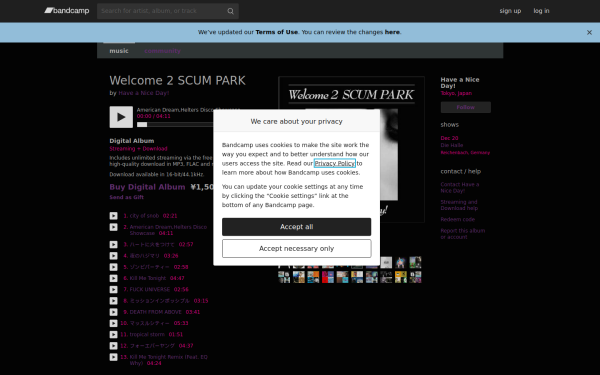The image size is (600, 375).
Task: Start playback with the large play button
Action: [x=121, y=117]
